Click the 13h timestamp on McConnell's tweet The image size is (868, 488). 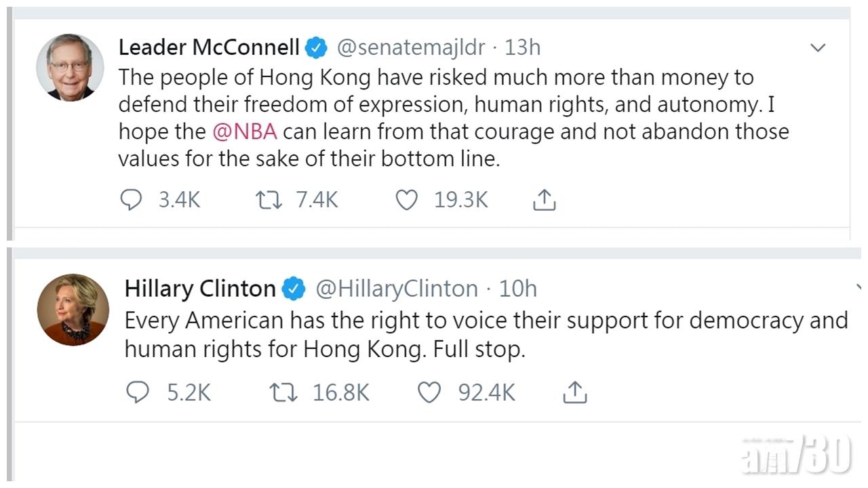(x=522, y=47)
